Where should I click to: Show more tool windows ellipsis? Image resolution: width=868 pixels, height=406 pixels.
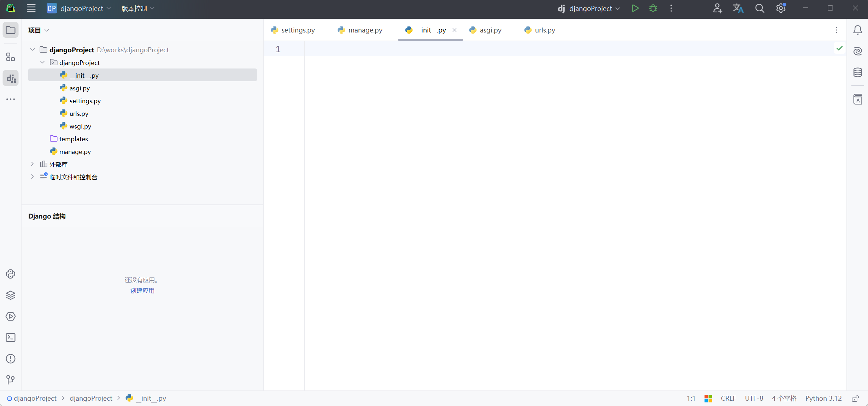pos(11,99)
